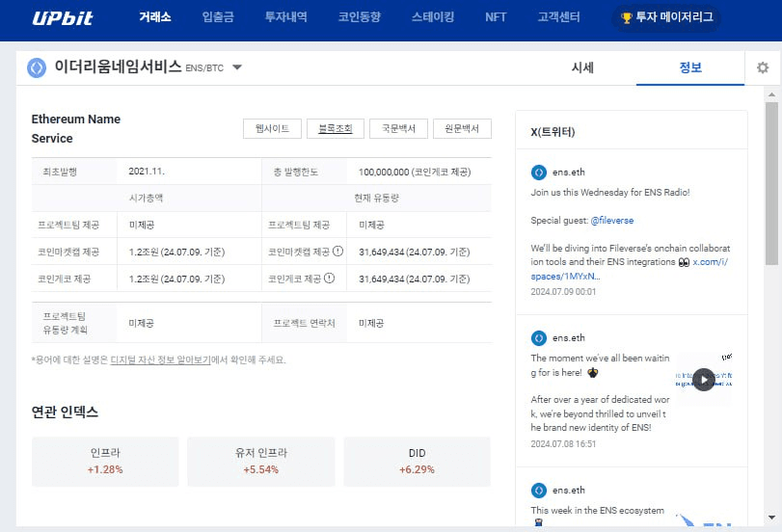Click second ens.eth tweet avatar icon
Screen dimensions: 782x532
click(x=539, y=338)
